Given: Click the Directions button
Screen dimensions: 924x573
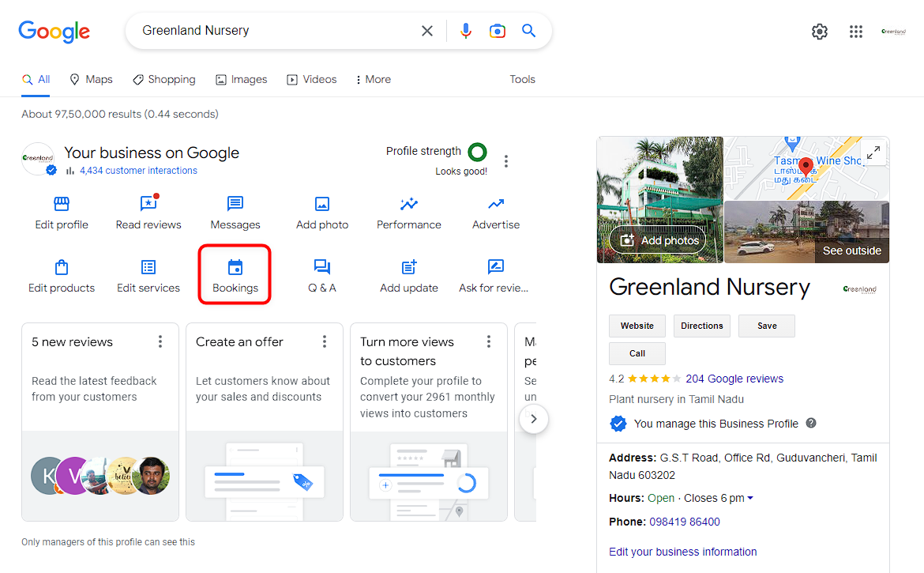Looking at the screenshot, I should [x=702, y=326].
